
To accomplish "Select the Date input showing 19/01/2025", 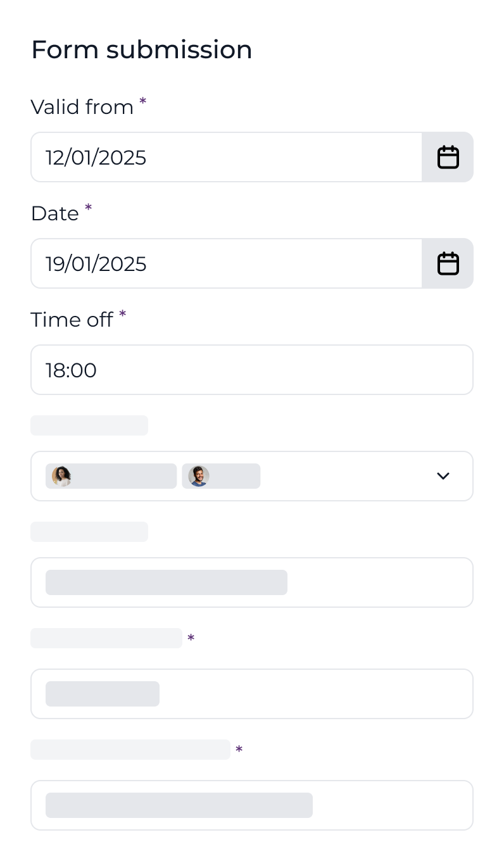I will pyautogui.click(x=222, y=263).
